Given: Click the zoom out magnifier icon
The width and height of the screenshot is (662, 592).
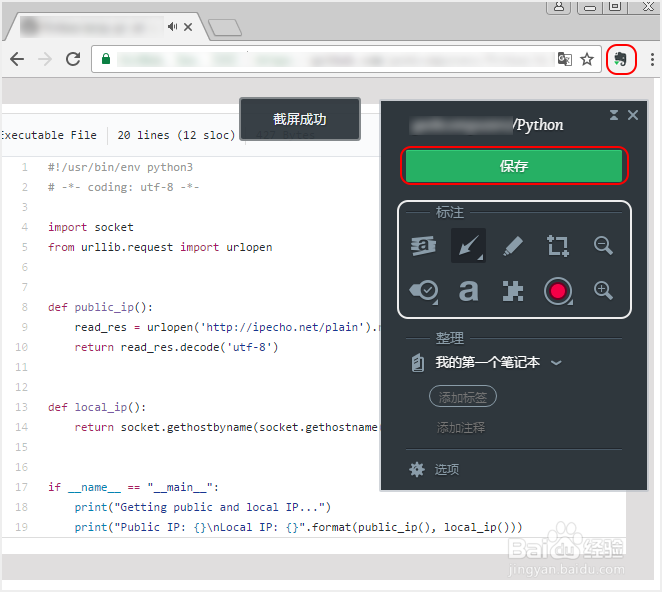Looking at the screenshot, I should click(x=603, y=245).
